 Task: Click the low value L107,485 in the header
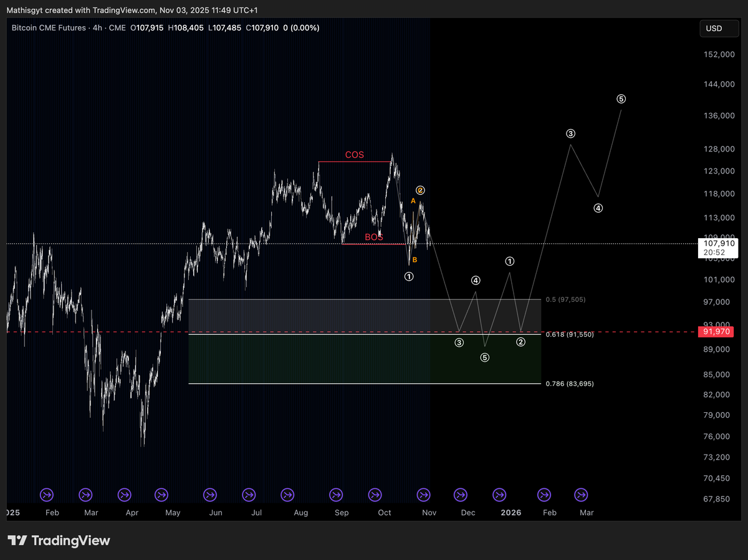(226, 28)
